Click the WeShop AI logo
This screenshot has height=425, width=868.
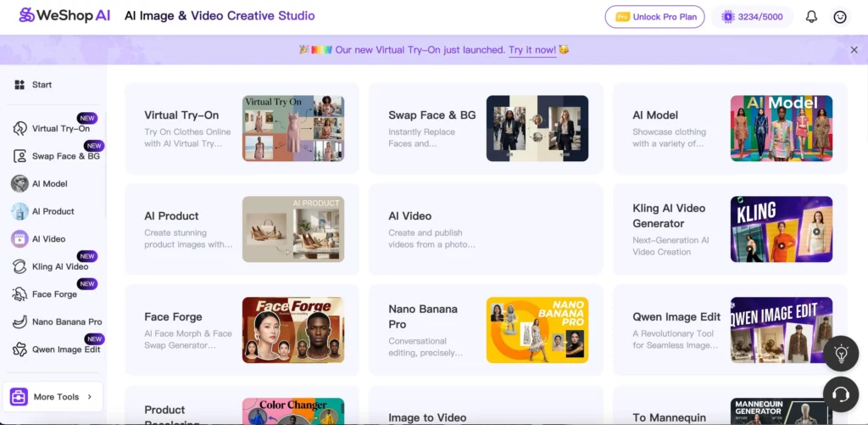click(64, 16)
